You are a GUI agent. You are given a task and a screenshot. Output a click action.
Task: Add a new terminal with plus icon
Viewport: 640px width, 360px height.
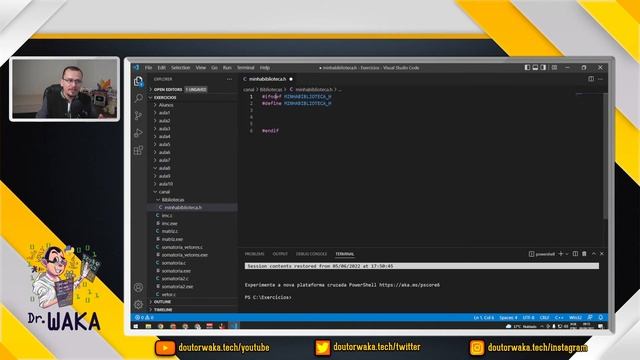tap(561, 254)
